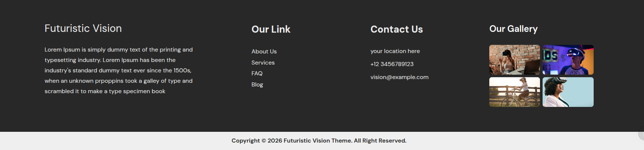
Task: Open gallery photo of man with neon lights
Action: point(568,60)
